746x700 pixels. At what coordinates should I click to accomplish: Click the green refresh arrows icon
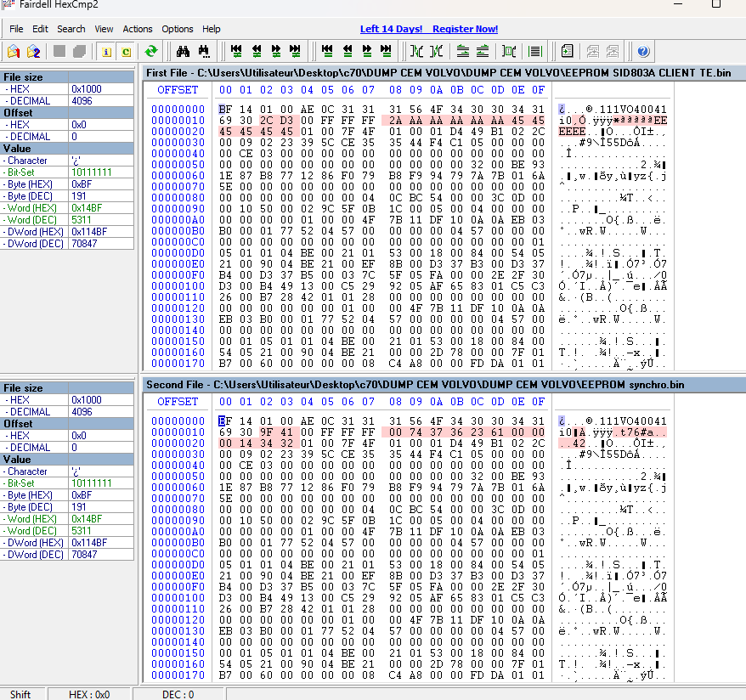click(x=150, y=51)
